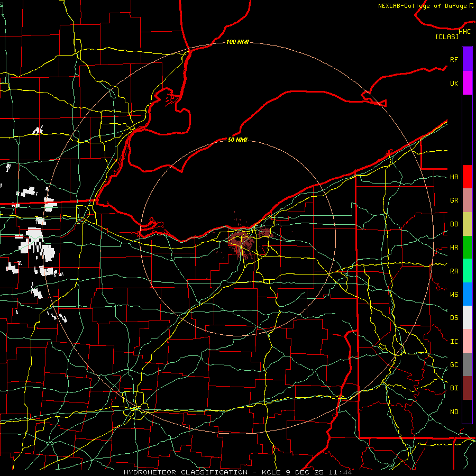The width and height of the screenshot is (476, 476).
Task: Click the BD legend label
Action: tap(454, 224)
